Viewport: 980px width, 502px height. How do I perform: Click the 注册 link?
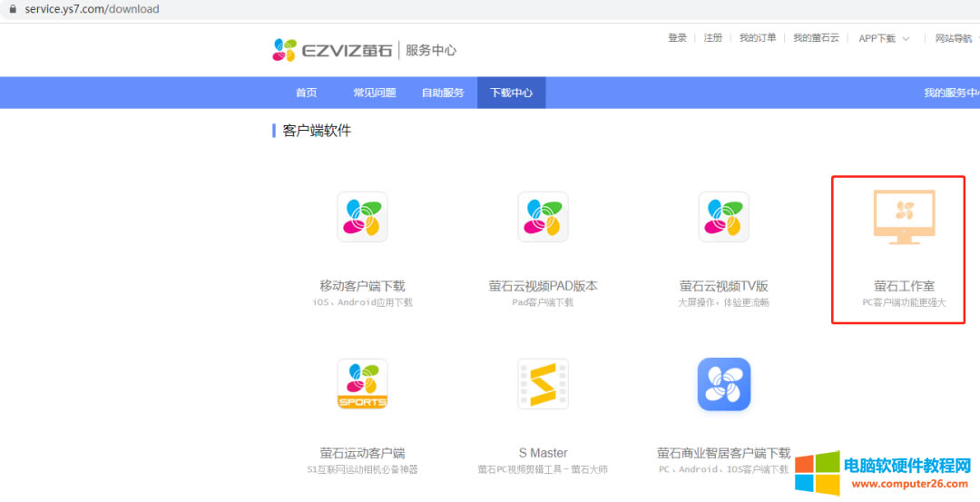coord(713,38)
